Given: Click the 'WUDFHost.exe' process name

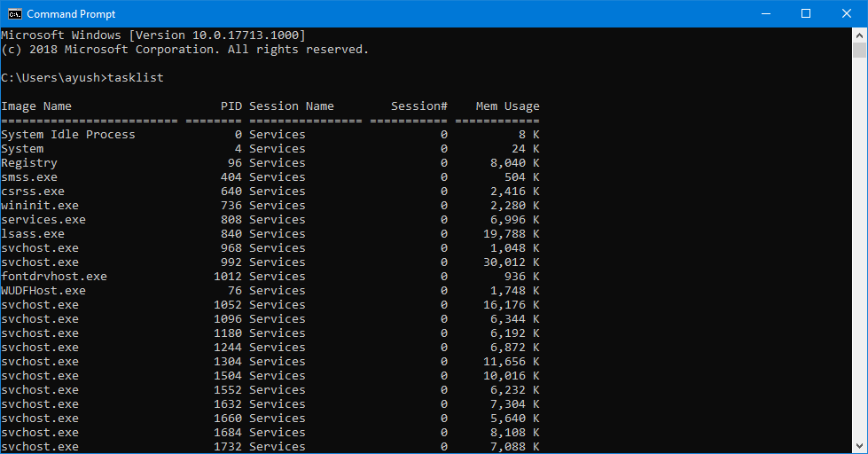Looking at the screenshot, I should (43, 291).
